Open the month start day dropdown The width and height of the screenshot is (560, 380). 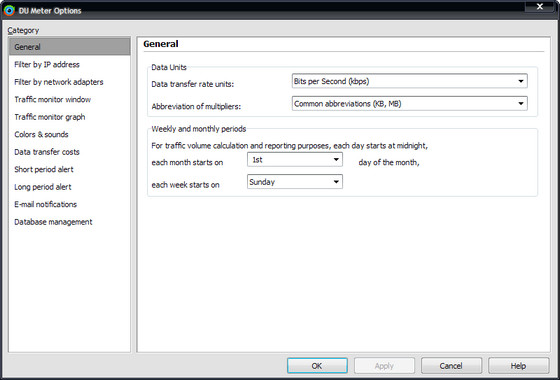295,160
